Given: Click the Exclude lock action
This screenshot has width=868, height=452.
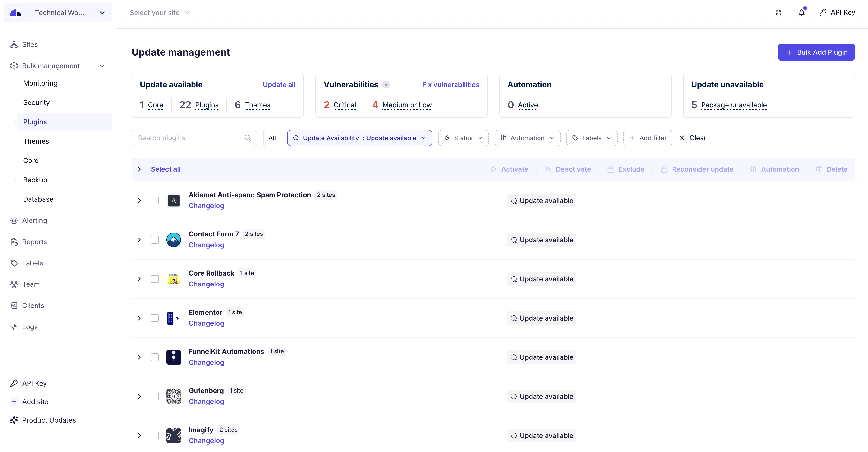Looking at the screenshot, I should click(626, 169).
